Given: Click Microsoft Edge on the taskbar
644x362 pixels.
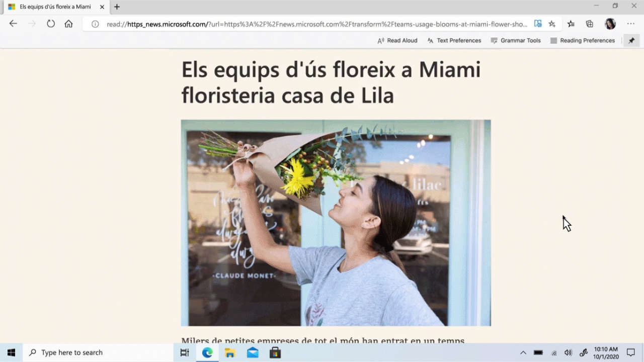Looking at the screenshot, I should [x=207, y=352].
